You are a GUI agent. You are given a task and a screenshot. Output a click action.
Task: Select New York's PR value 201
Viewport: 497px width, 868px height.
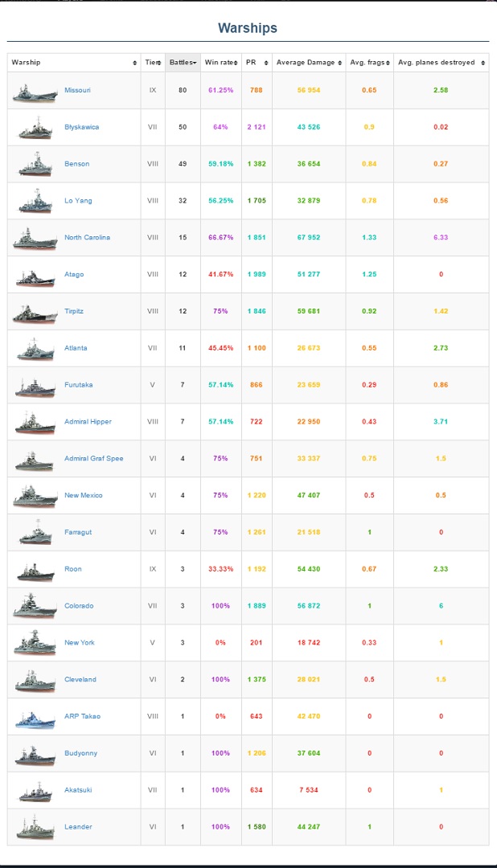tap(256, 643)
